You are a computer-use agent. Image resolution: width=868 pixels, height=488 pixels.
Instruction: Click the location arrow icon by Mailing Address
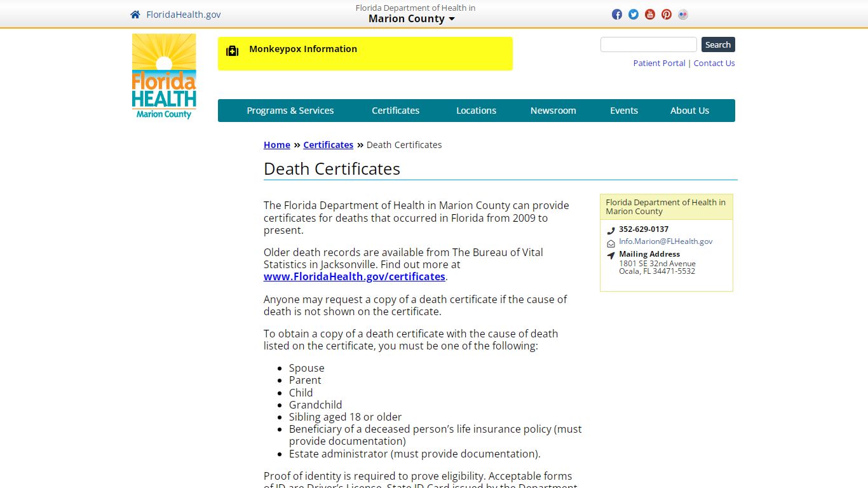[x=611, y=255]
